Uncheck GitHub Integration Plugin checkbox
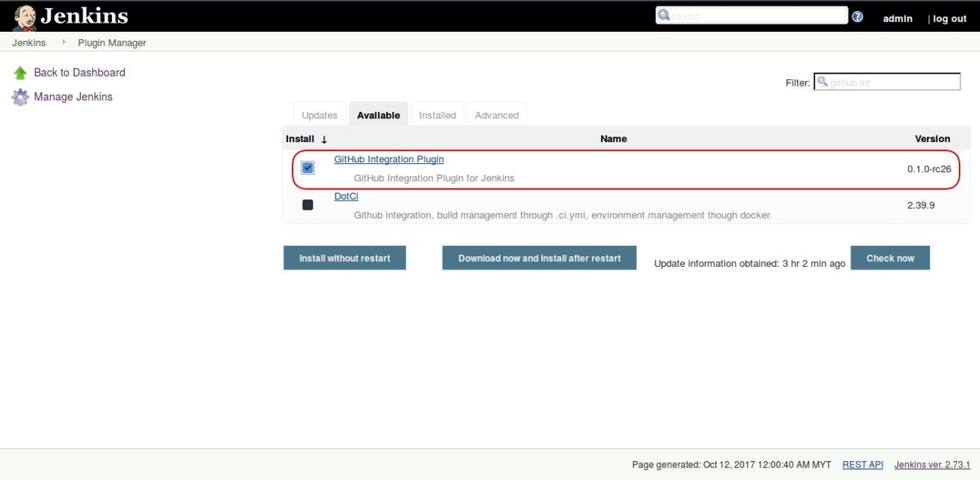The width and height of the screenshot is (980, 480). coord(308,167)
